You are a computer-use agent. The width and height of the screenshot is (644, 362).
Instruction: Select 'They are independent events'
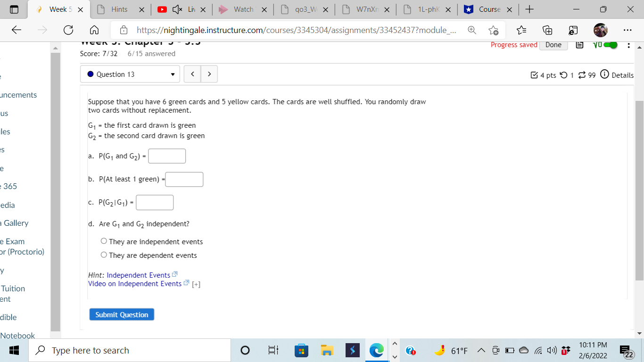coord(104,241)
